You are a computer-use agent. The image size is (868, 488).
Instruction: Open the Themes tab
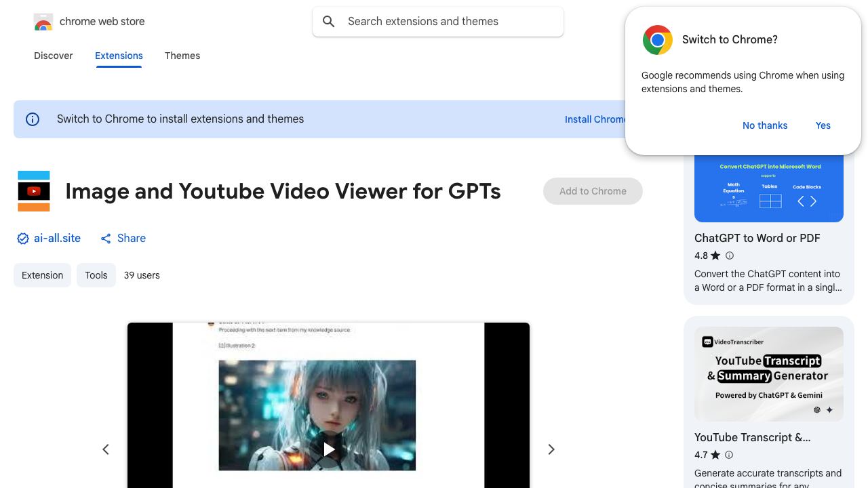182,56
